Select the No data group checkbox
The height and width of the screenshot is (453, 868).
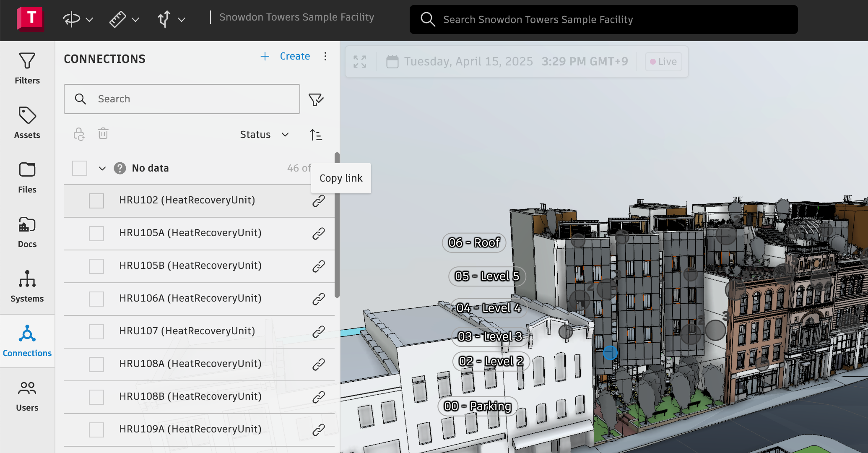click(x=80, y=168)
